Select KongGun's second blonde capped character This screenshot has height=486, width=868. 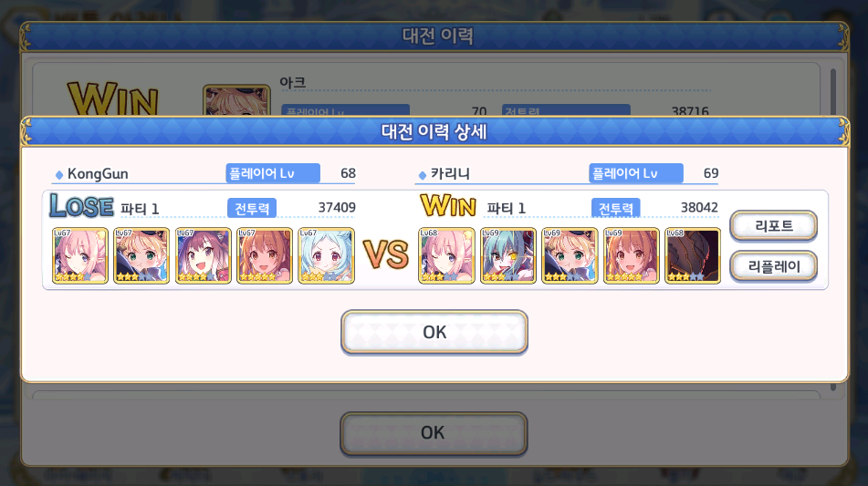141,255
